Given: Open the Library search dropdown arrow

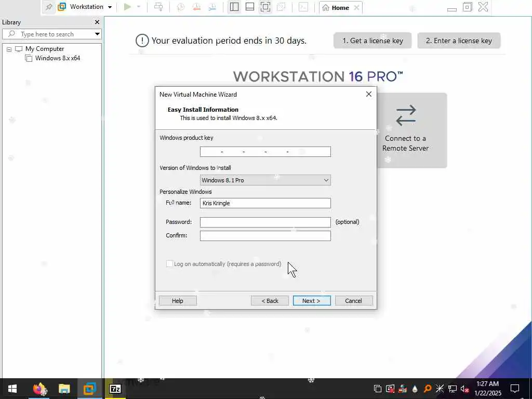Looking at the screenshot, I should point(97,34).
